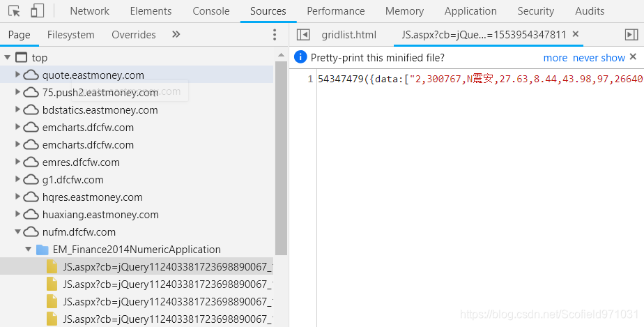The image size is (644, 327).
Task: Close the JS.aspx editor tab
Action: tap(576, 33)
